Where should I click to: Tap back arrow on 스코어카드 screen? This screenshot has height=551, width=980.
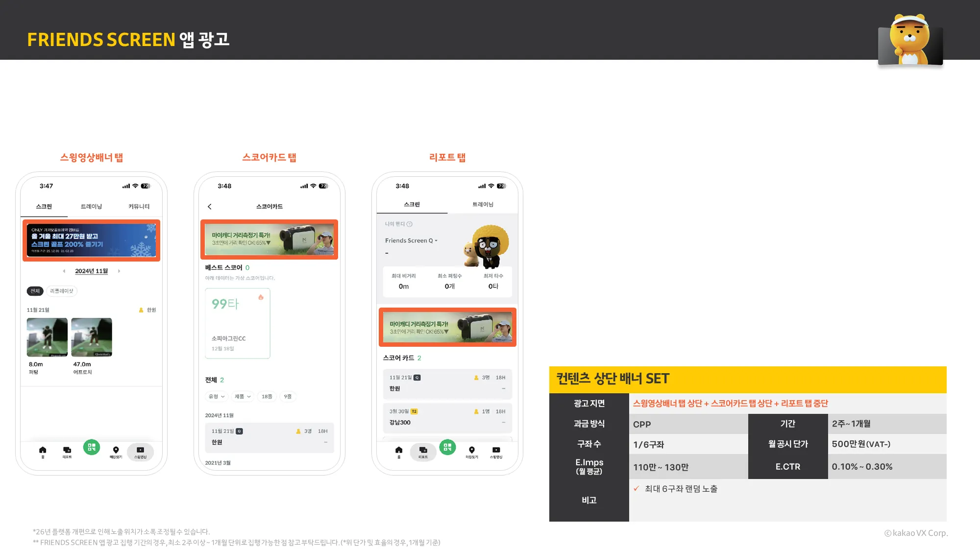[210, 207]
